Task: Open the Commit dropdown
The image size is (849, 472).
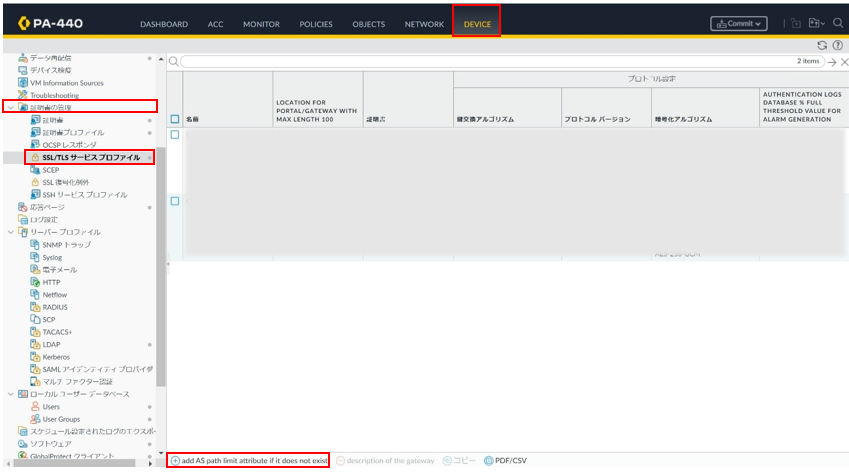Action: pyautogui.click(x=738, y=23)
